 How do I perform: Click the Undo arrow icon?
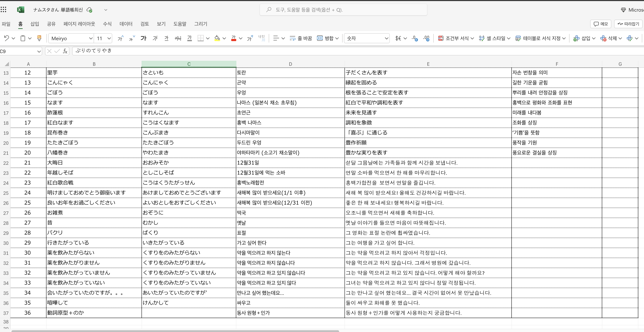6,38
